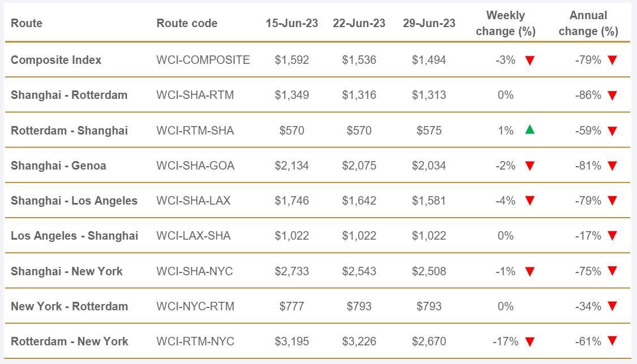Click the Shanghai - Genoa route name
Viewport: 637px width, 364px height.
(x=58, y=166)
